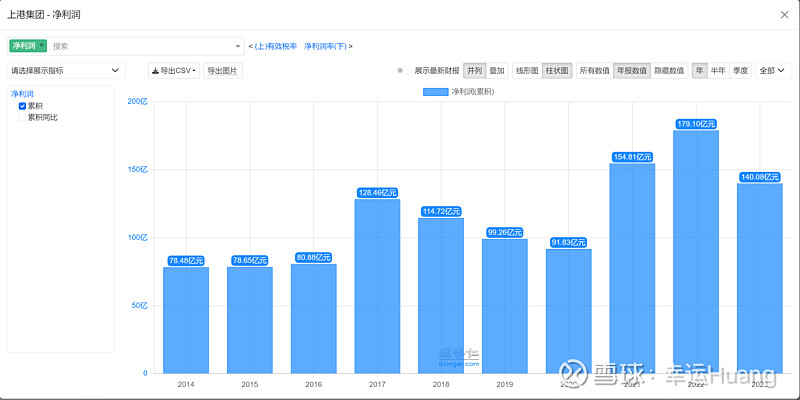Click the bar labeled 179.10亿元
Viewport: 800px width, 400px height.
coord(696,252)
